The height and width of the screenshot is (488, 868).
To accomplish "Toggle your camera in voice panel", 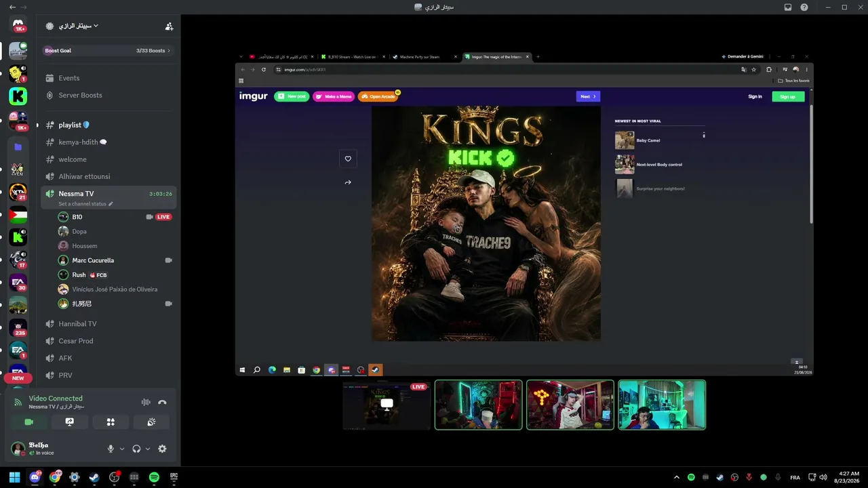I will (x=28, y=422).
